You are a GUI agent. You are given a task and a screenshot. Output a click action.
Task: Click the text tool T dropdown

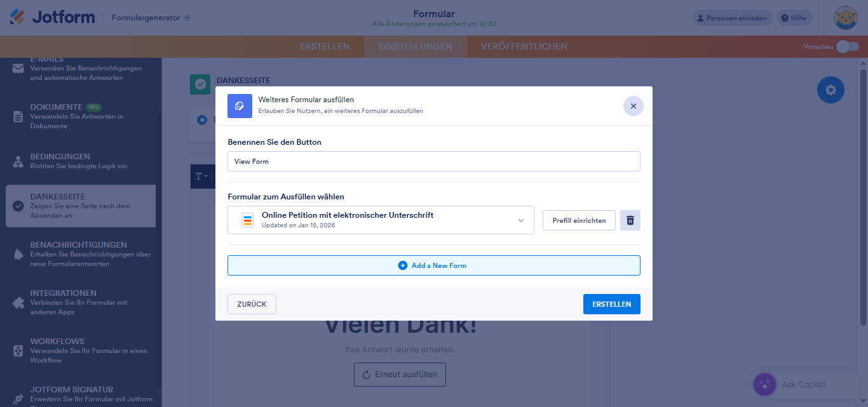coord(201,177)
